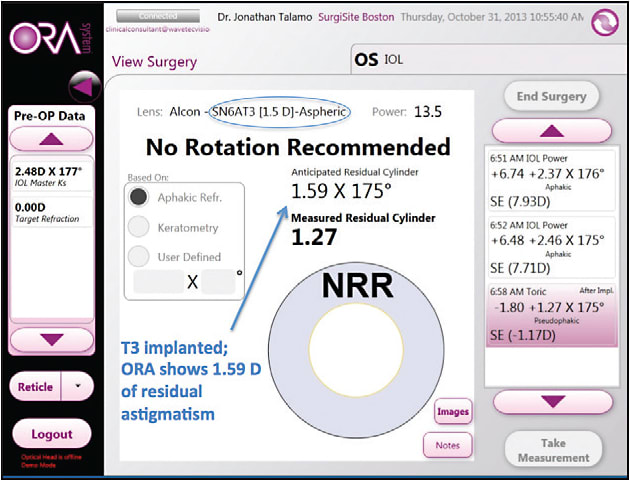This screenshot has height=481, width=630.
Task: Click the View Surgery heading
Action: point(155,62)
